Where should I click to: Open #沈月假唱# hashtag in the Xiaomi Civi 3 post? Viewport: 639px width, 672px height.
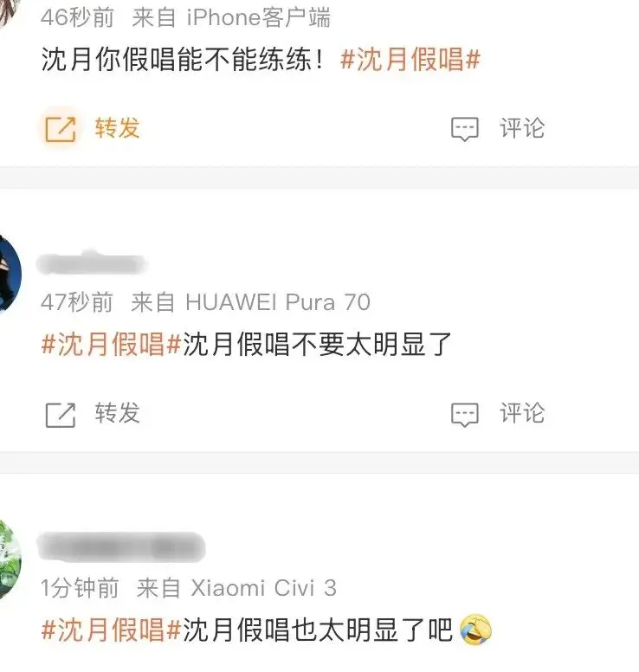click(112, 630)
